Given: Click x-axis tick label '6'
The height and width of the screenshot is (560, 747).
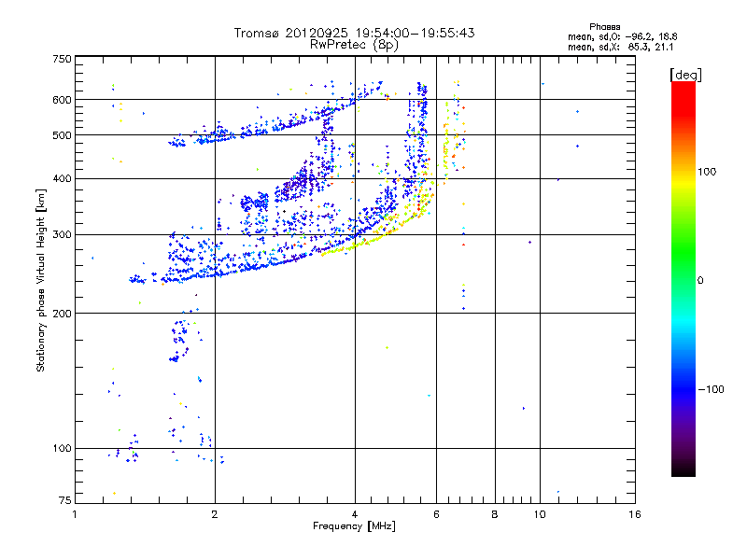Looking at the screenshot, I should click(436, 514).
